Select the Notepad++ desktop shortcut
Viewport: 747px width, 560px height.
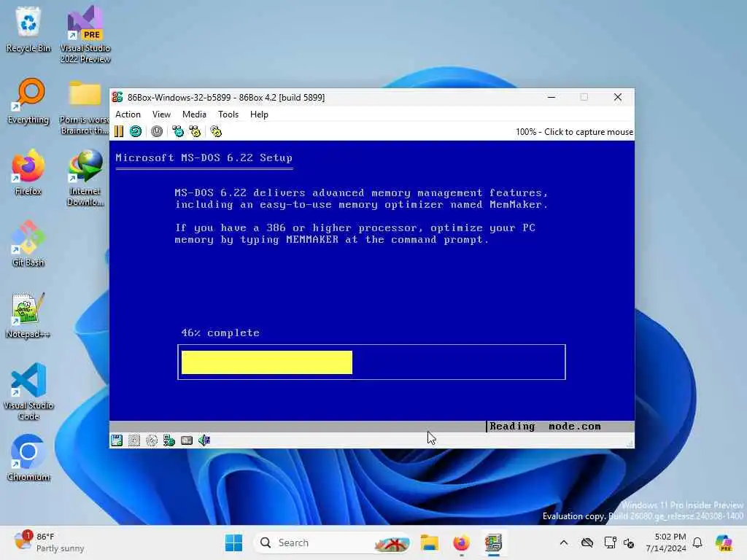[28, 315]
